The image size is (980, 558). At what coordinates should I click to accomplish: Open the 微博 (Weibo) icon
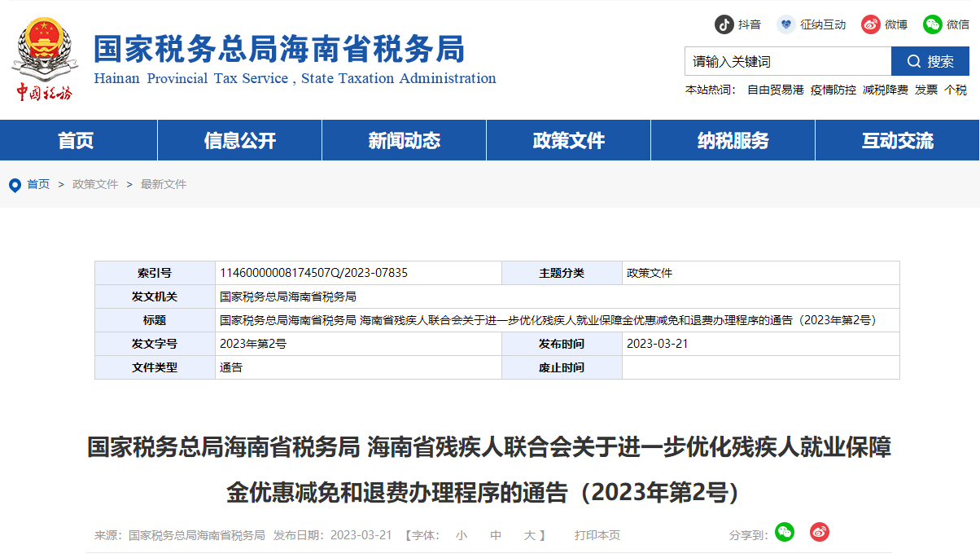870,24
